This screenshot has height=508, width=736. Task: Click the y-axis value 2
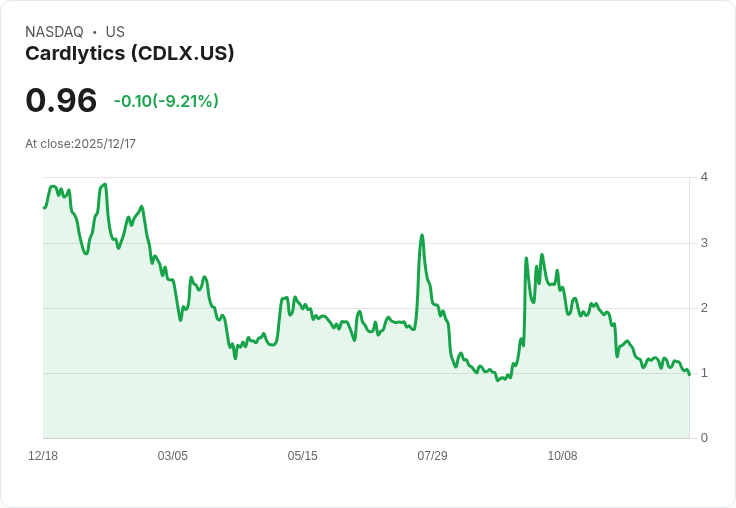pyautogui.click(x=704, y=308)
